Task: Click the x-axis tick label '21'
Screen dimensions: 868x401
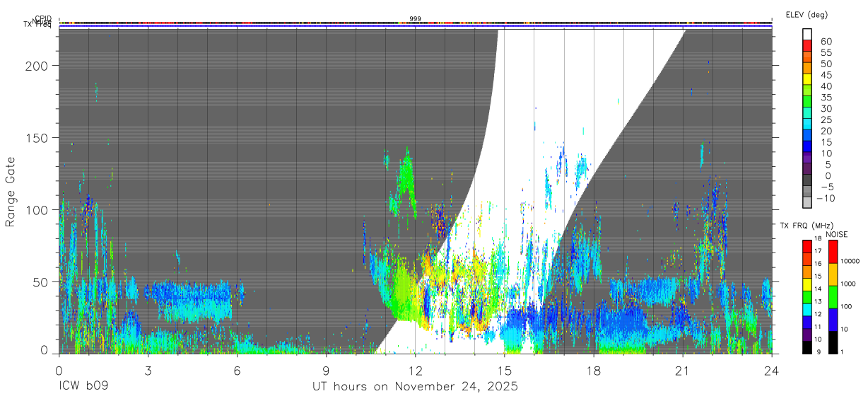Action: tap(683, 370)
